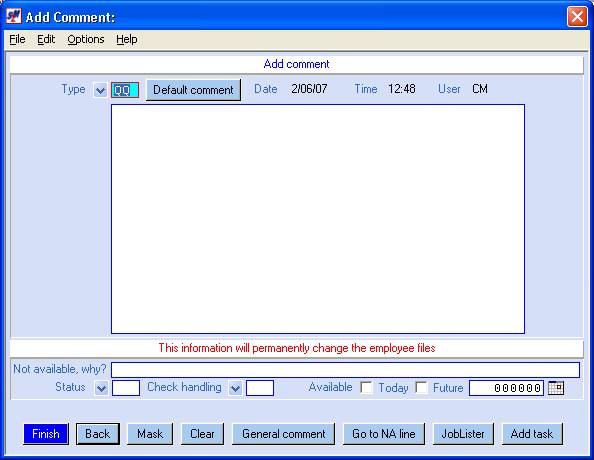Viewport: 594px width, 460px height.
Task: Open the Options menu
Action: (x=86, y=39)
